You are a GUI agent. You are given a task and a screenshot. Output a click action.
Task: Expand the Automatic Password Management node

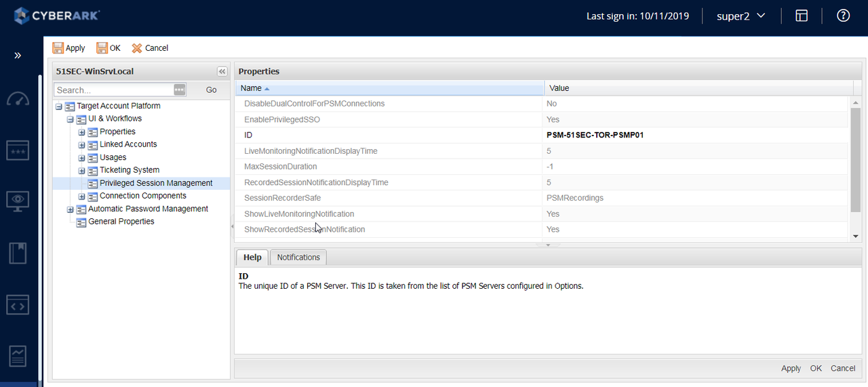tap(71, 209)
